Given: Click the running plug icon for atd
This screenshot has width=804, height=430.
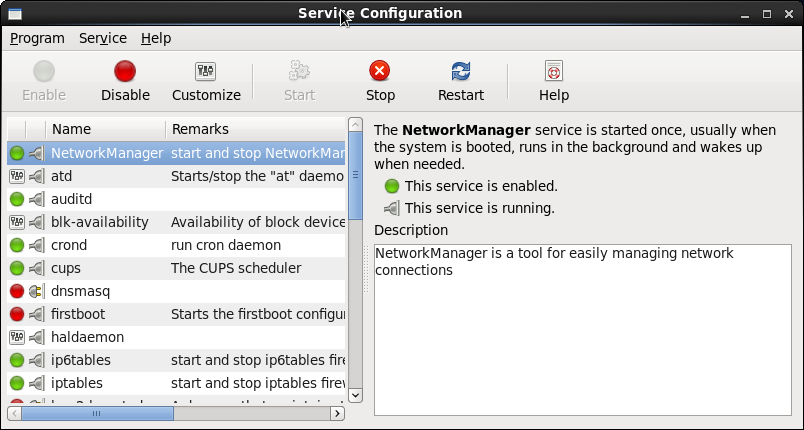Looking at the screenshot, I should coord(36,176).
